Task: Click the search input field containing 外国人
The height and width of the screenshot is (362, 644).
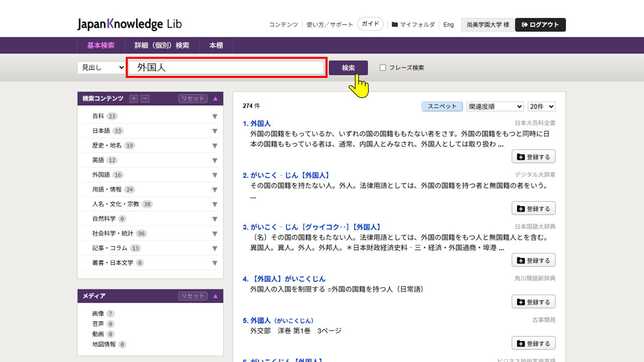Action: click(226, 67)
